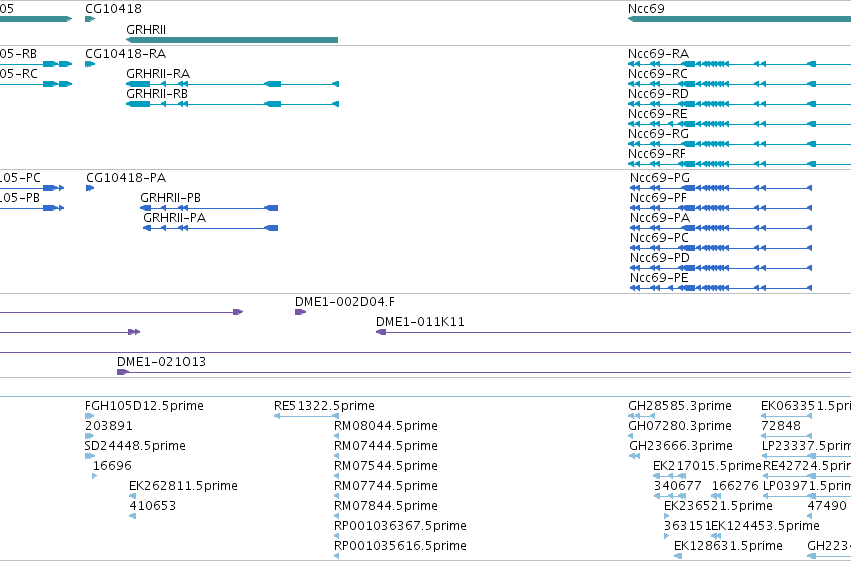Click the GH28585.3prime EST label
The image size is (851, 561).
pyautogui.click(x=680, y=406)
